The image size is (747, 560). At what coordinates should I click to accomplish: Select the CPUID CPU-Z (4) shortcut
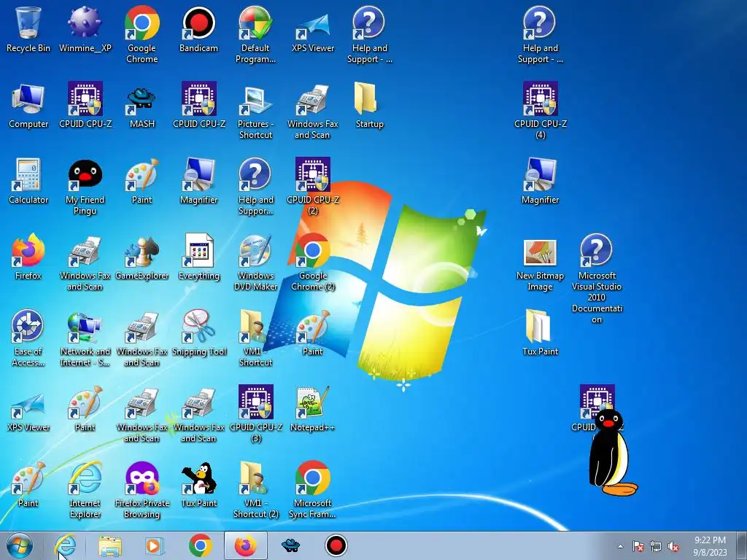541,111
